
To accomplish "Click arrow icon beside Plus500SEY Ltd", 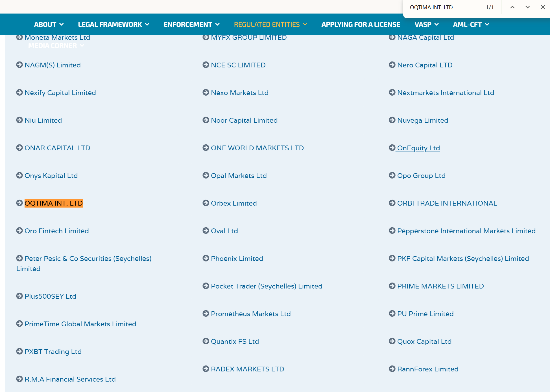I will point(19,296).
